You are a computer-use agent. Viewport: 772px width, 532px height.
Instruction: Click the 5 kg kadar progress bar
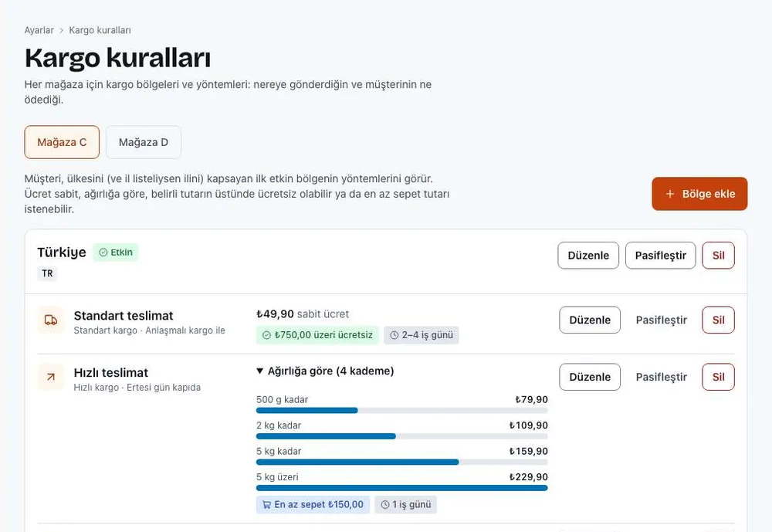[x=401, y=462]
